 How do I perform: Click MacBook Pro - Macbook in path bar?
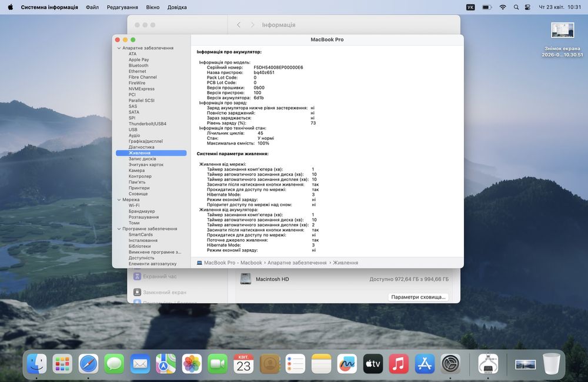pos(233,263)
